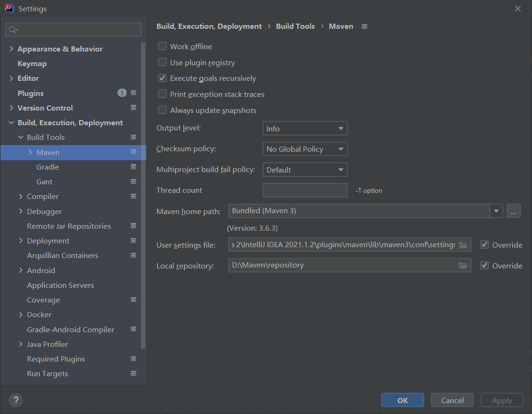Click the project-level icon beside Run Targets
Screen dimensions: 532x414
click(133, 373)
